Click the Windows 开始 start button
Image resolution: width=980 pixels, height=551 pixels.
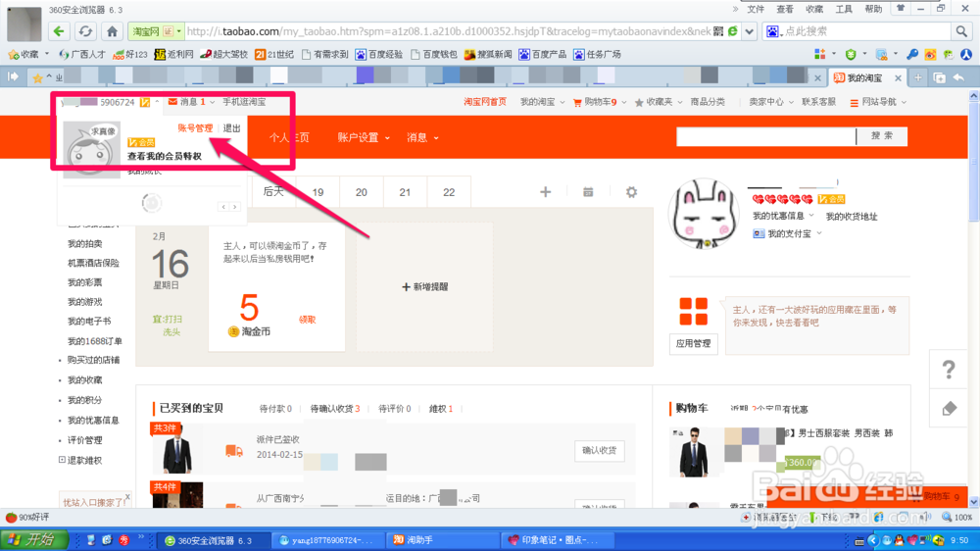tap(32, 540)
